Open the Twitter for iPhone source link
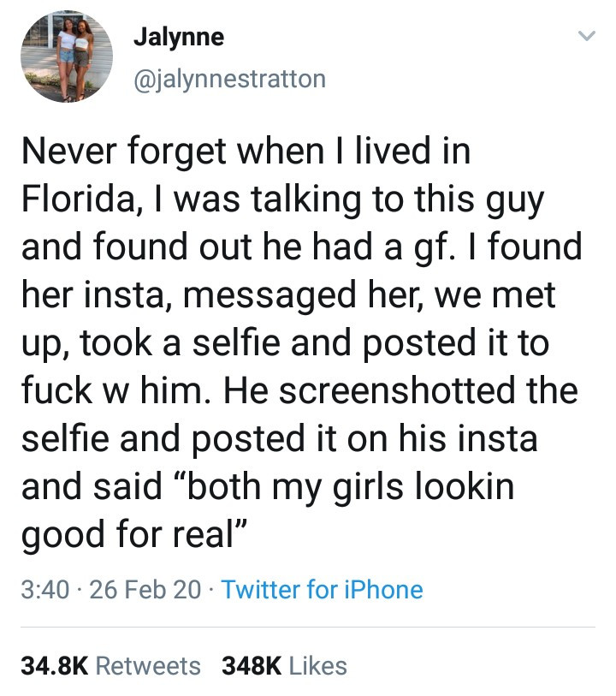Viewport: 616px width, 696px height. [322, 590]
